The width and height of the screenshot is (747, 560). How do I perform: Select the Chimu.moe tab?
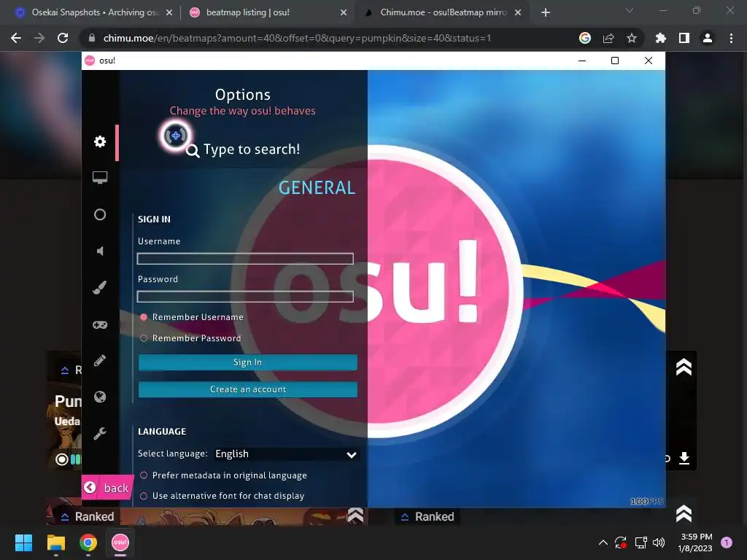pos(443,12)
